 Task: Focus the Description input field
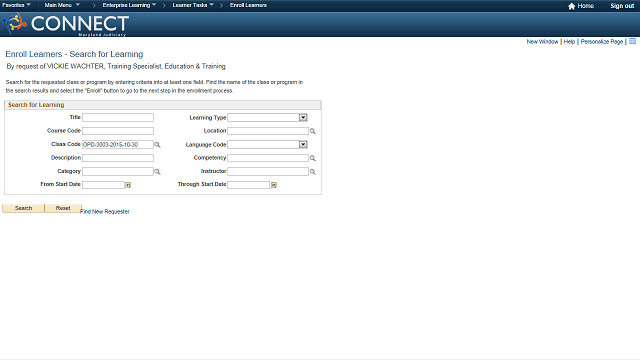118,158
